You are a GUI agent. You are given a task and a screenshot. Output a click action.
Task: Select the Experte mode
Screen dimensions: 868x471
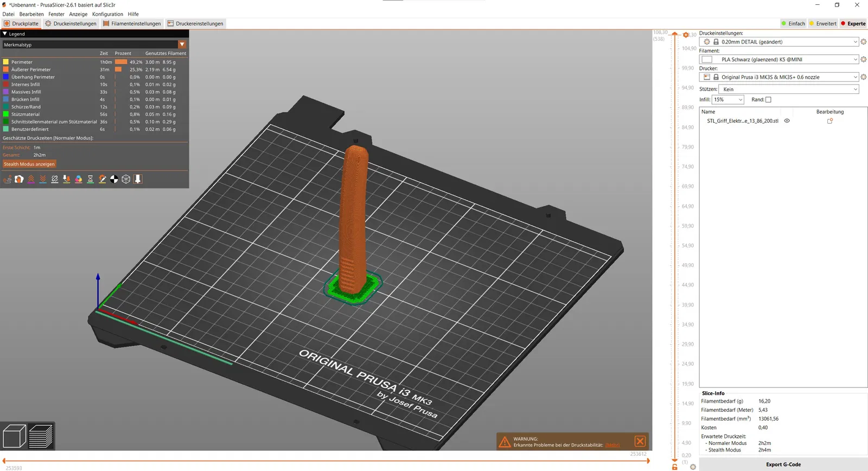[x=853, y=24]
